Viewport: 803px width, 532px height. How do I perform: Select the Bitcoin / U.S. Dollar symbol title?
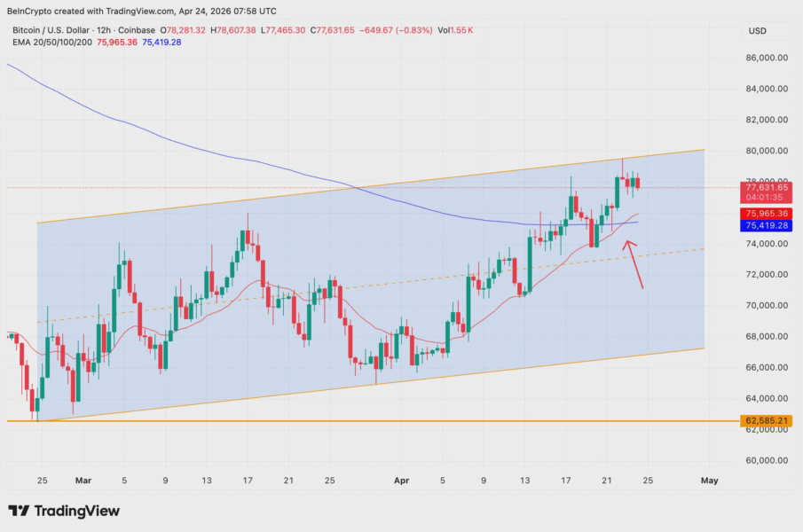tap(51, 30)
